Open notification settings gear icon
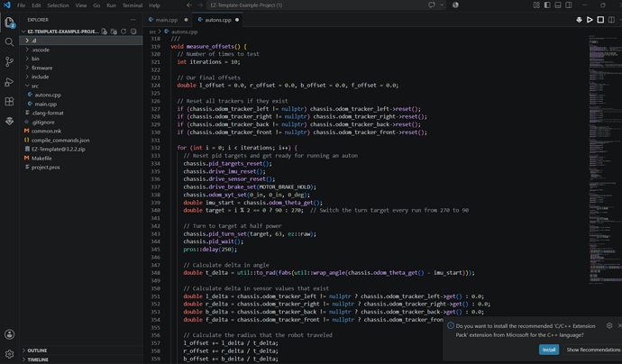 pos(609,325)
